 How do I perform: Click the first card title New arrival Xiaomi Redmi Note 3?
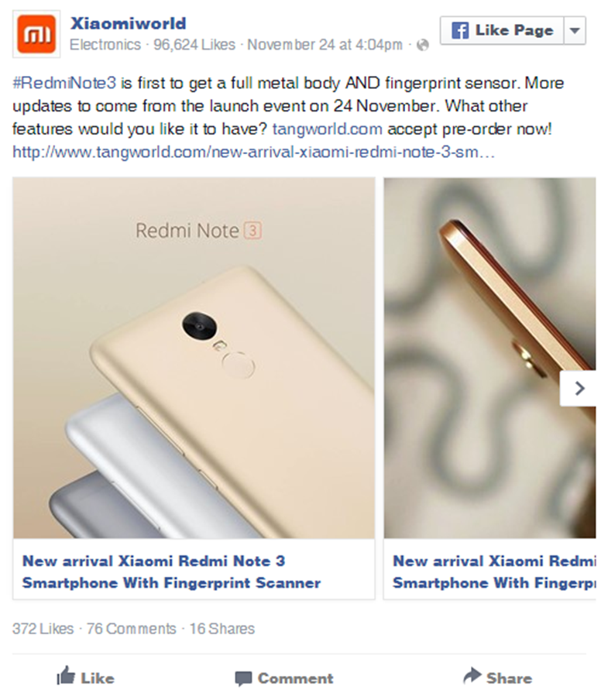point(171,571)
